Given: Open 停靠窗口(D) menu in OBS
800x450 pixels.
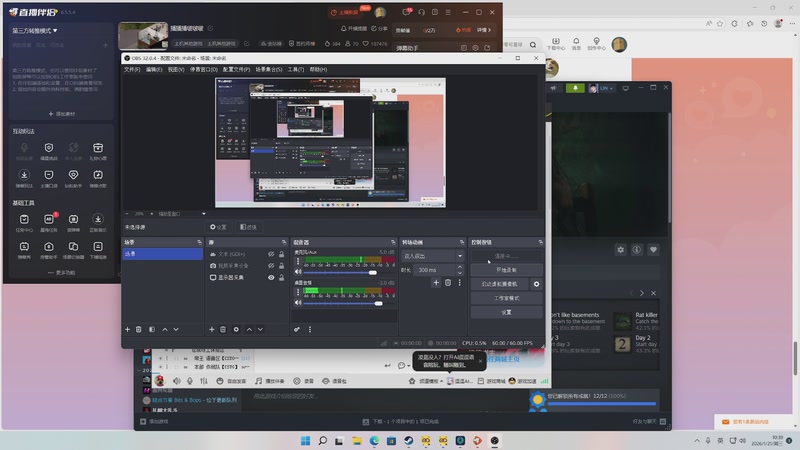Looking at the screenshot, I should 204,69.
